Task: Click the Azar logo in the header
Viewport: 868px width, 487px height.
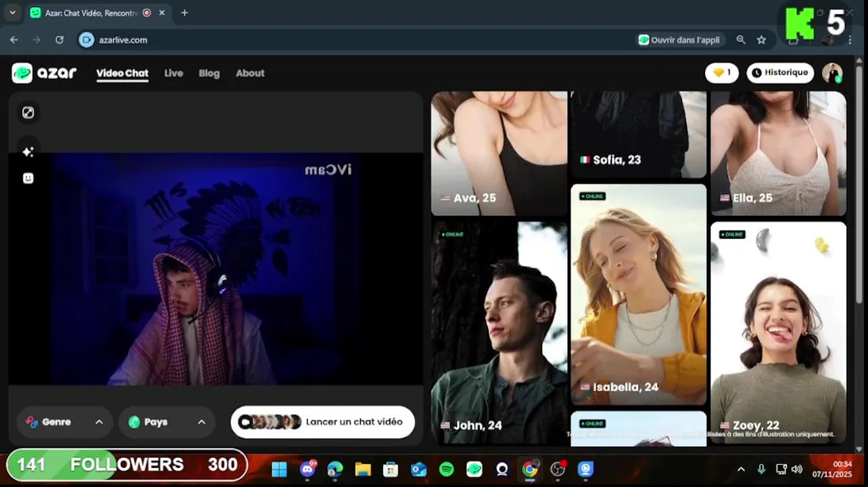Action: (44, 73)
